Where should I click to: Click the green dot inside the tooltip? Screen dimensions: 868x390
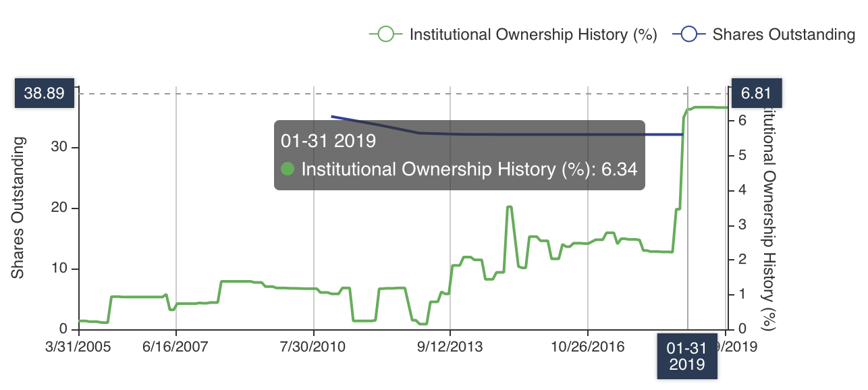288,169
